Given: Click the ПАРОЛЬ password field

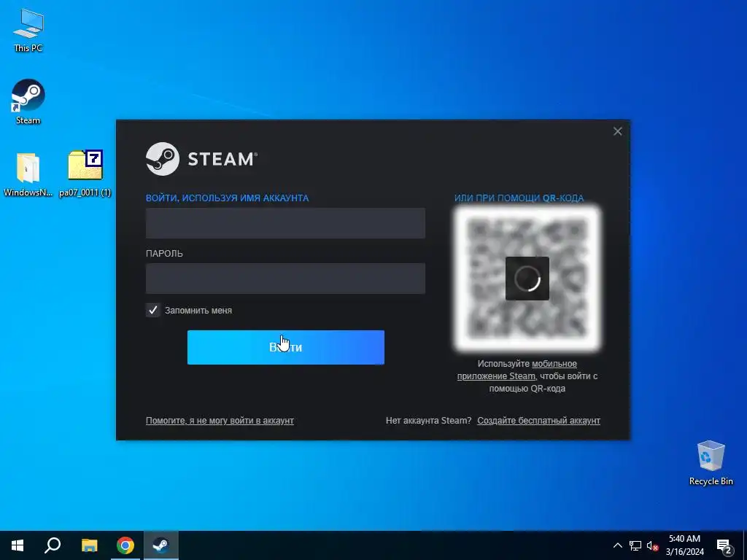Looking at the screenshot, I should (285, 279).
